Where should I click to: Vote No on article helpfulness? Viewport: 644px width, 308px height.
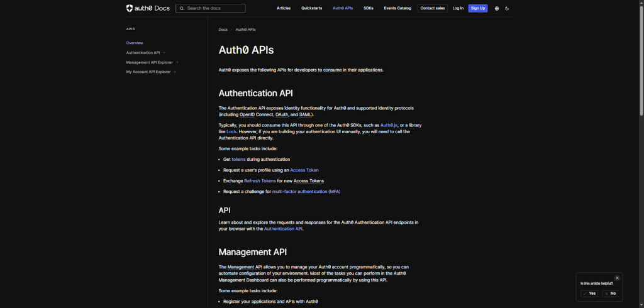610,294
